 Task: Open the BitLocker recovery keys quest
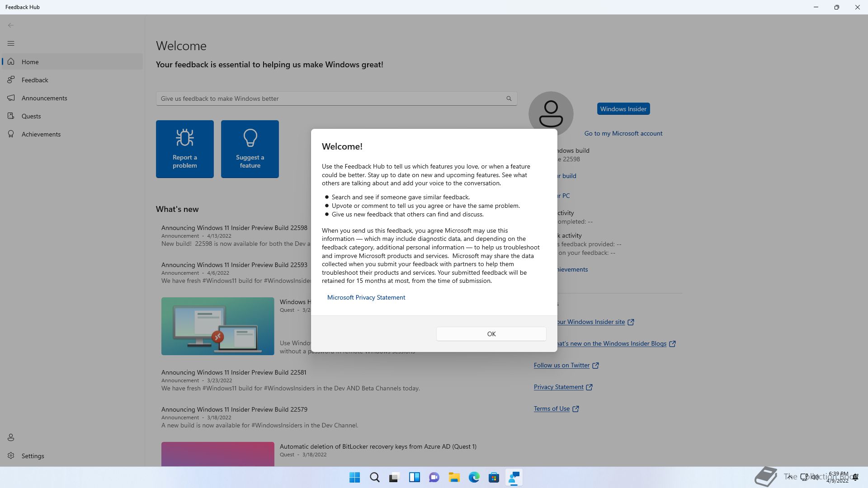[378, 446]
